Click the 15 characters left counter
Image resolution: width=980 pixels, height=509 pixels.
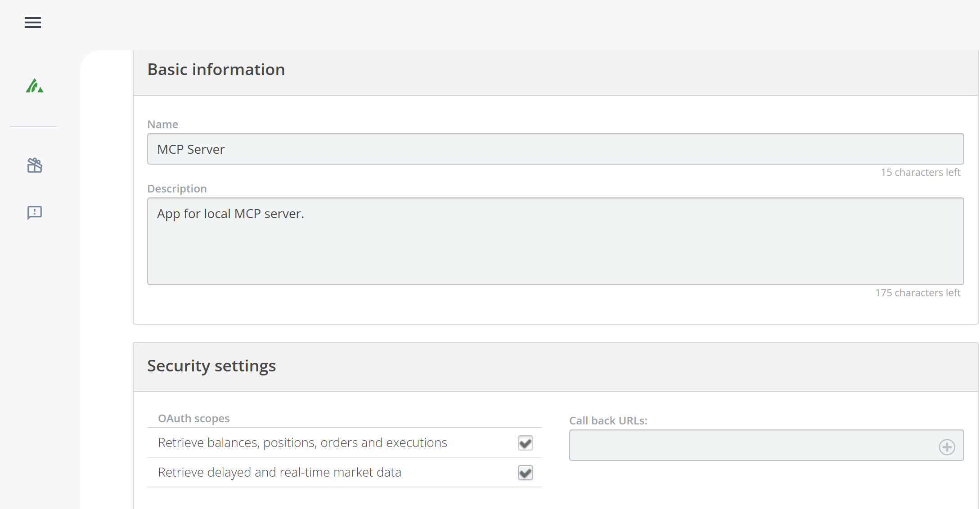coord(920,173)
